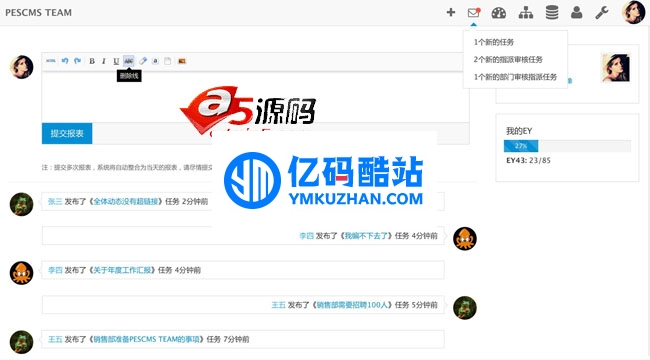This screenshot has height=360, width=650.
Task: Click the 我的EY heading
Action: (519, 131)
